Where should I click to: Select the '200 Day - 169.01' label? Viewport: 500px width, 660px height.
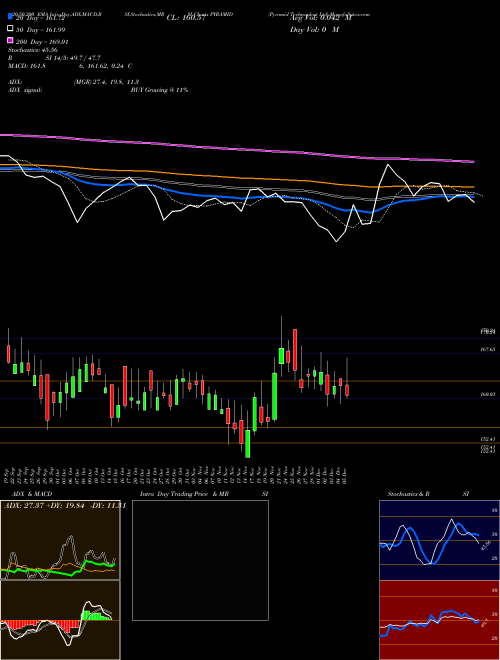tap(42, 42)
